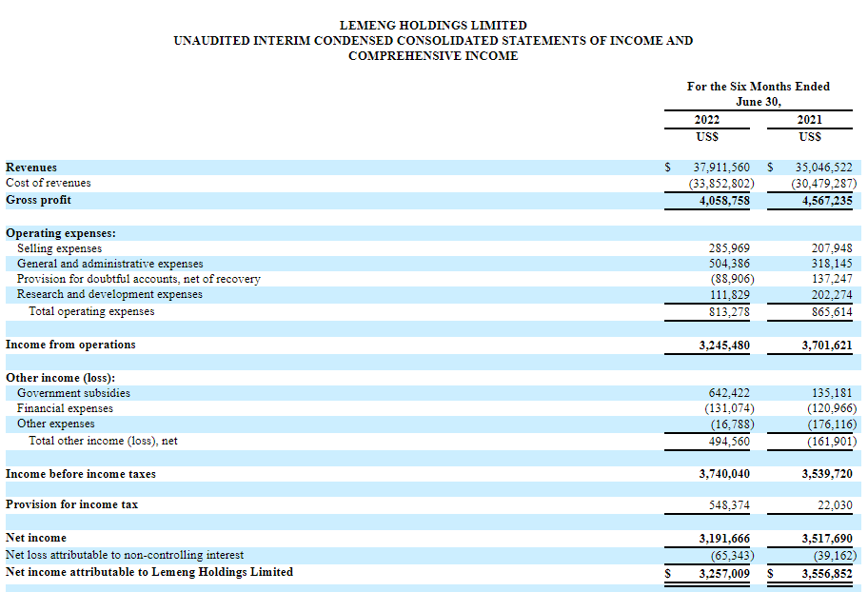Select 'Government subsidies' label
Viewport: 868px width, 592px height.
pyautogui.click(x=73, y=393)
